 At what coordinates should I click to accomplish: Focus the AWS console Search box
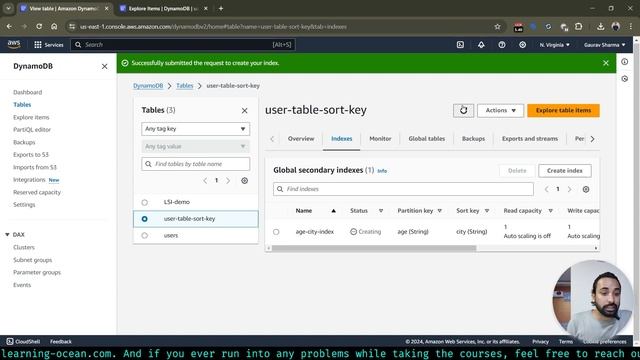pyautogui.click(x=183, y=45)
